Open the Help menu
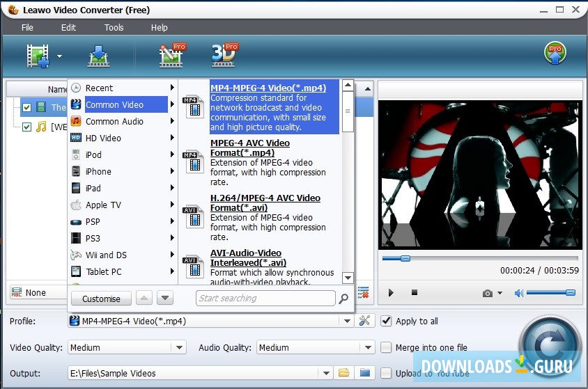 tap(159, 27)
